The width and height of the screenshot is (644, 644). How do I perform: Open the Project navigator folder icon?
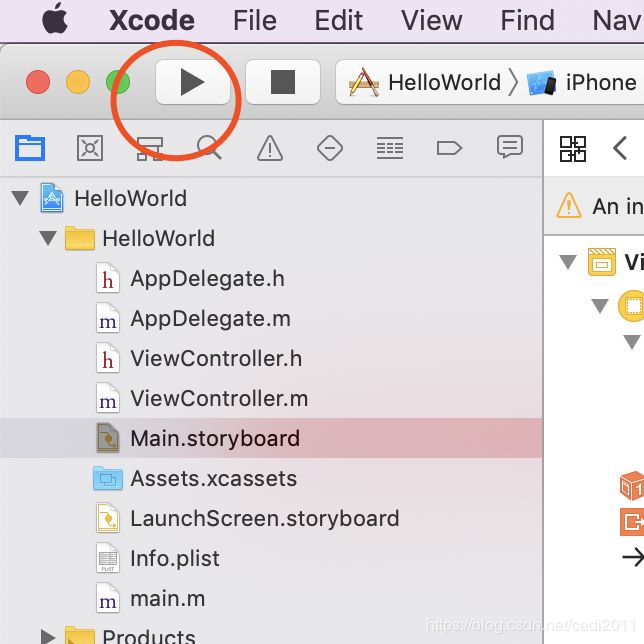click(x=30, y=148)
